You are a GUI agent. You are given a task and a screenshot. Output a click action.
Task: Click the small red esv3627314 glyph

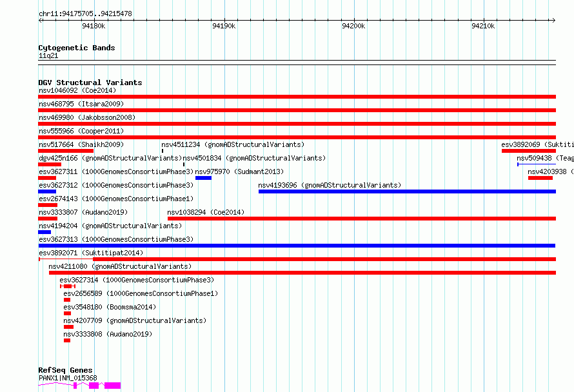[x=68, y=286]
